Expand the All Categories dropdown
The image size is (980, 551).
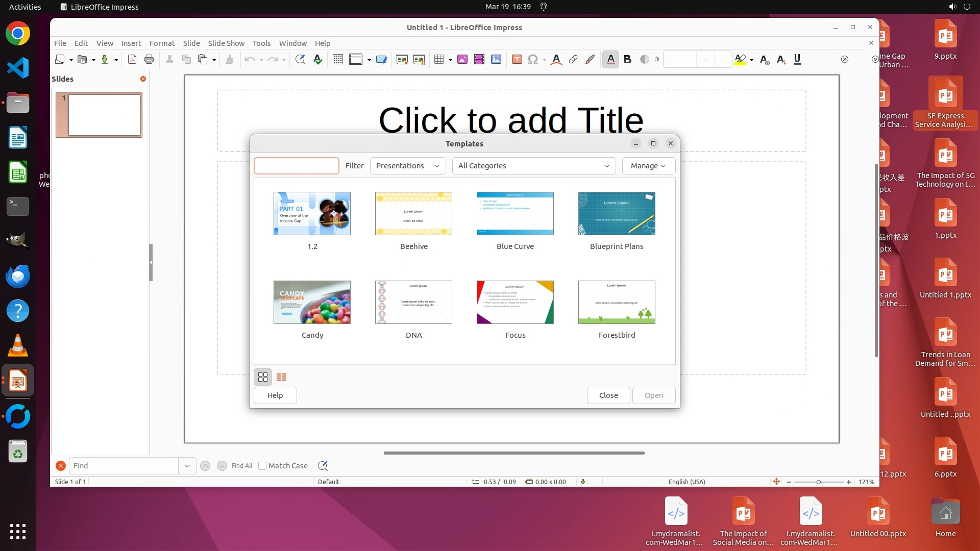(x=533, y=166)
